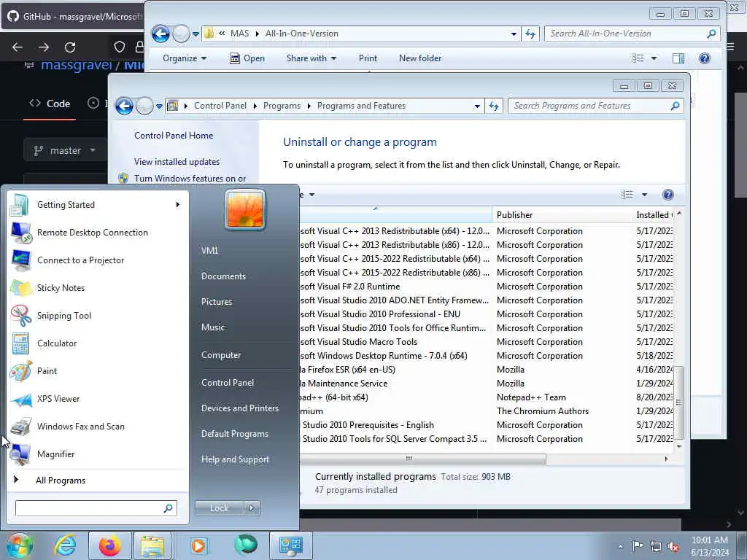This screenshot has width=747, height=560.
Task: Open Documents from Start menu
Action: click(x=223, y=276)
